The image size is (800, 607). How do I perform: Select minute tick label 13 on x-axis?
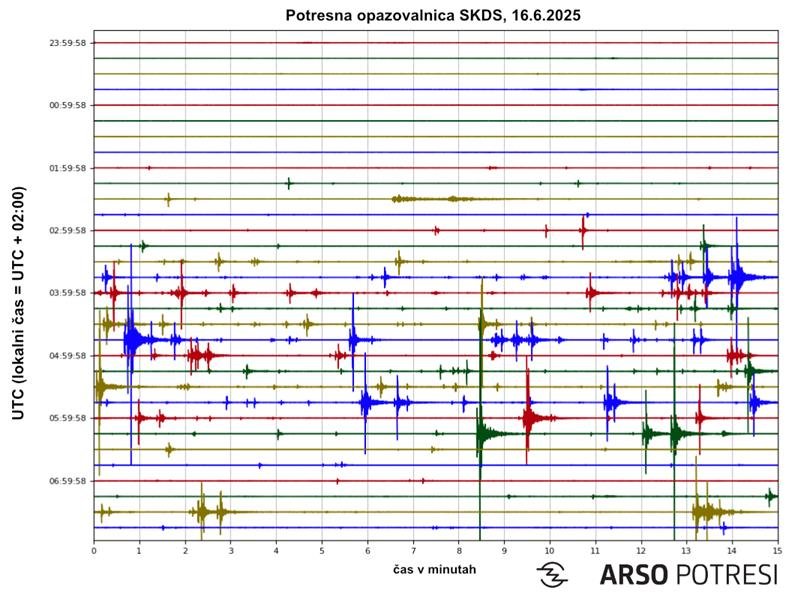pos(687,551)
